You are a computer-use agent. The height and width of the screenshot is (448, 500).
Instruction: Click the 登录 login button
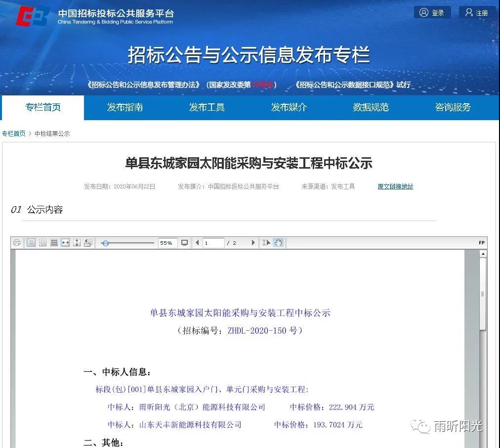432,13
